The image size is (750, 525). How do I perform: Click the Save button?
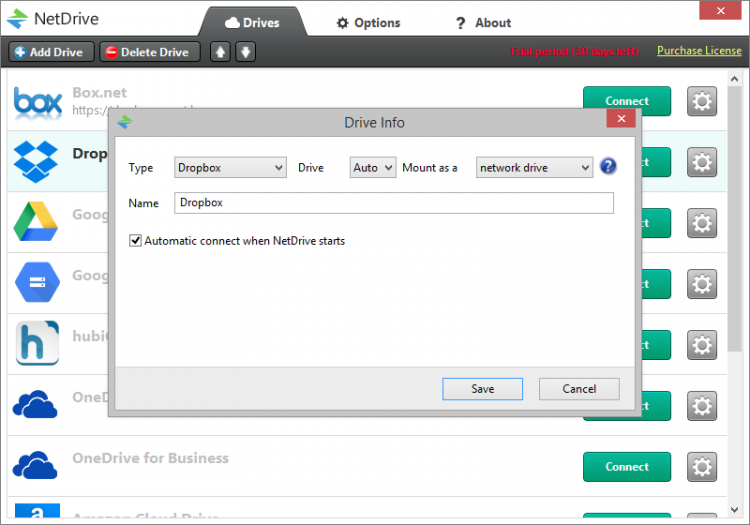click(482, 389)
